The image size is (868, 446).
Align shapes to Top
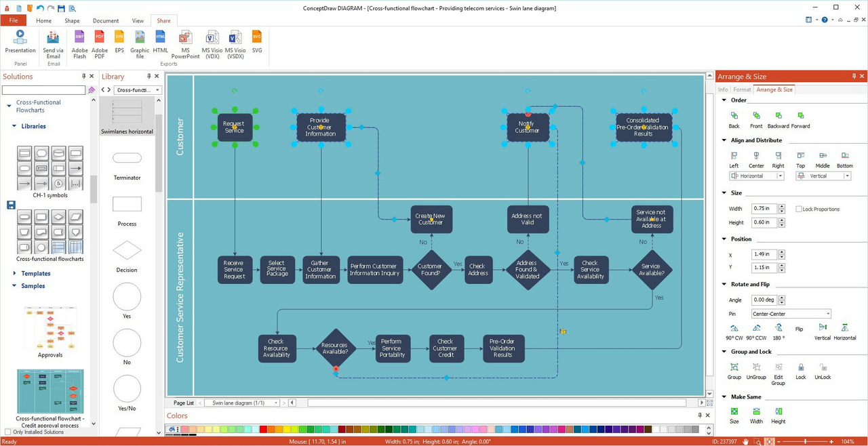click(801, 160)
